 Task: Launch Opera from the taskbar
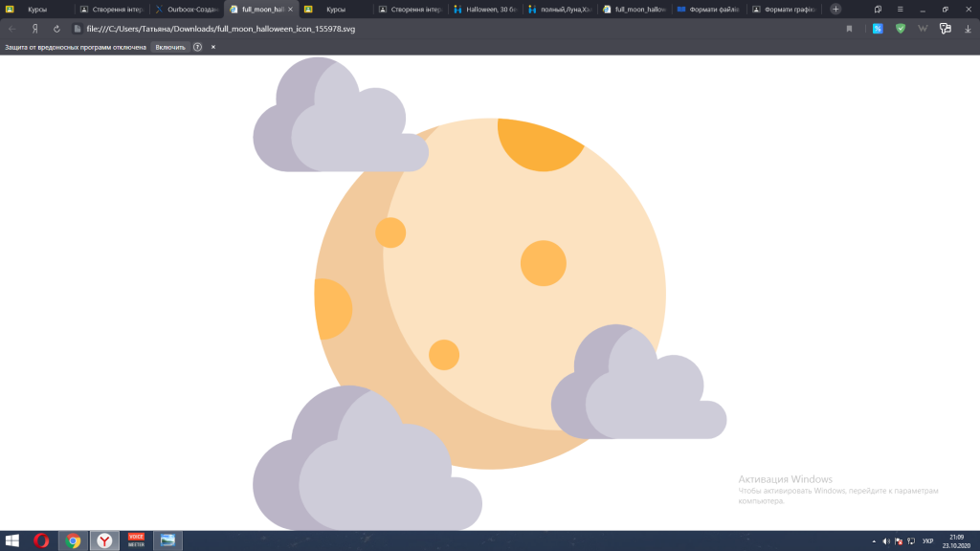41,540
